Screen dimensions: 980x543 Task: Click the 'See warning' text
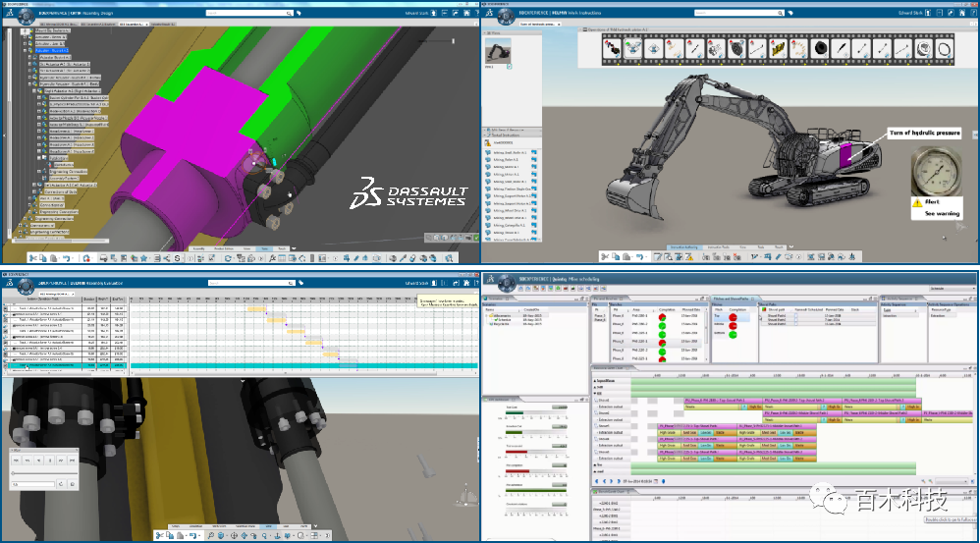[x=942, y=212]
